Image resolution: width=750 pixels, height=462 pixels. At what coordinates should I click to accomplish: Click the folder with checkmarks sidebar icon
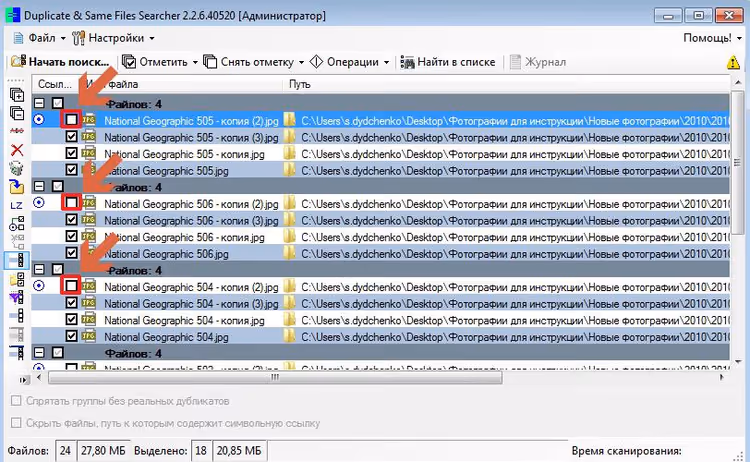17,279
